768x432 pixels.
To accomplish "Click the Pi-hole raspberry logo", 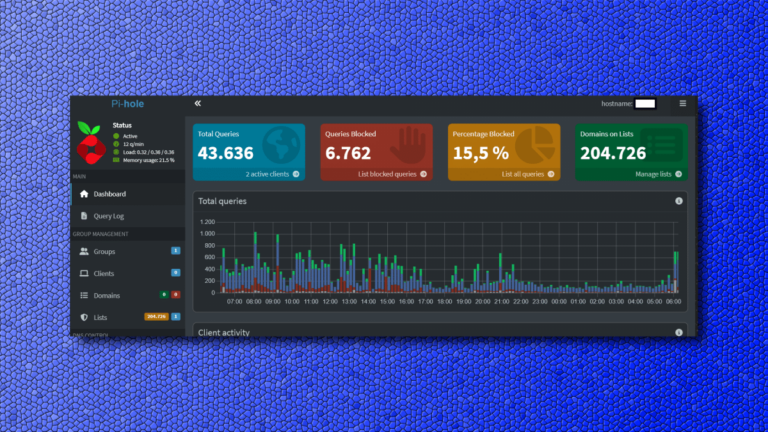I will coord(93,141).
